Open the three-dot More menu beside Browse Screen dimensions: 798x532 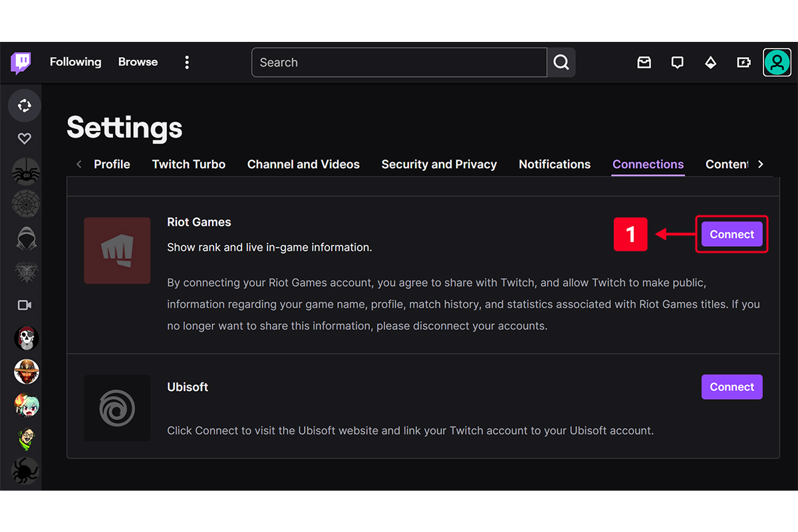[x=187, y=62]
